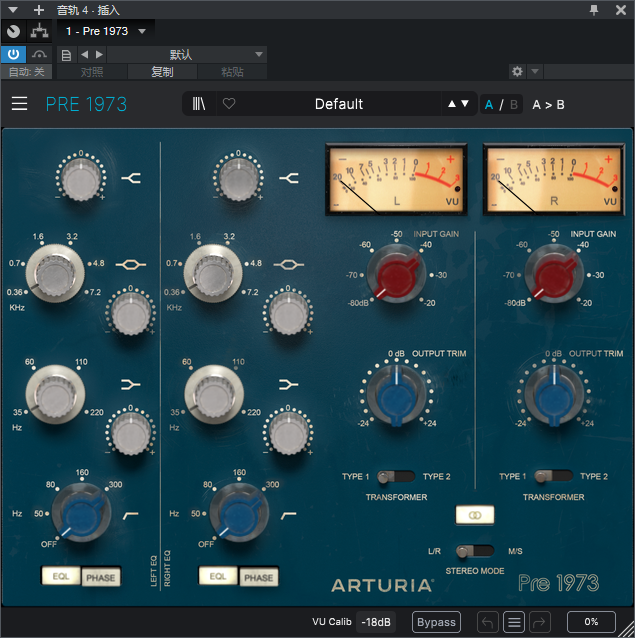The height and width of the screenshot is (638, 635).
Task: Open the 1 - Pre 1973 plugin dropdown
Action: [x=105, y=31]
